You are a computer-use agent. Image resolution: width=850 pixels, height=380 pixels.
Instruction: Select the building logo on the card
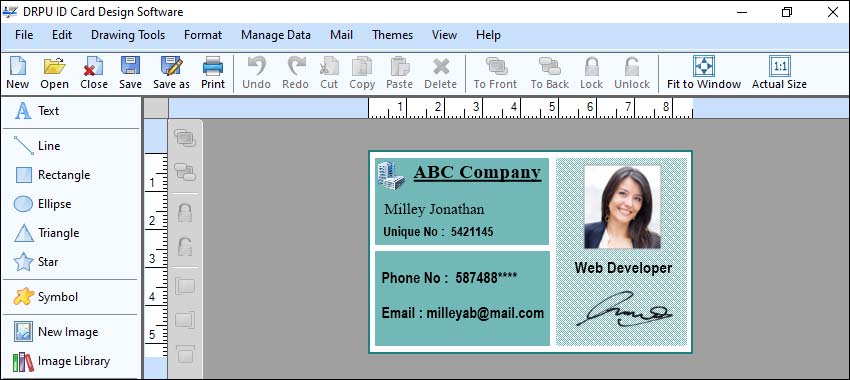pos(391,175)
